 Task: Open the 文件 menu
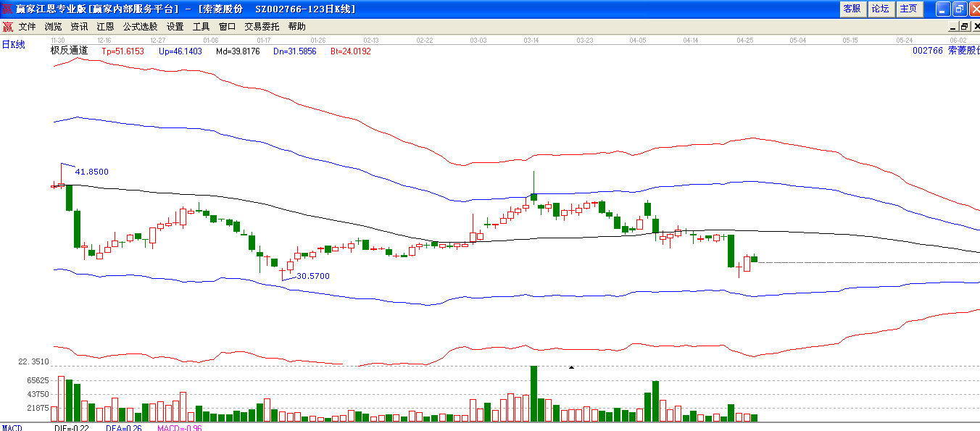pyautogui.click(x=27, y=27)
